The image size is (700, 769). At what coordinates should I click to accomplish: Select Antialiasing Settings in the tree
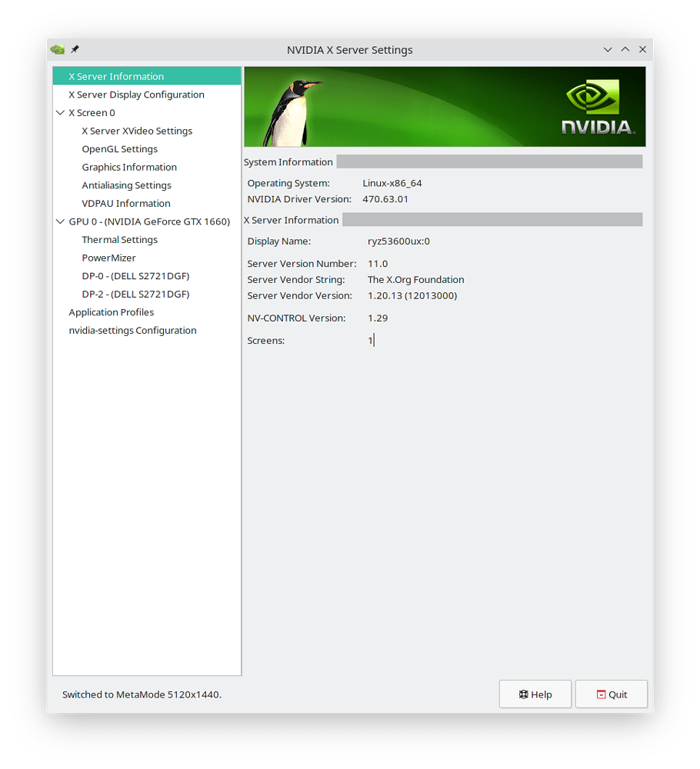(126, 185)
